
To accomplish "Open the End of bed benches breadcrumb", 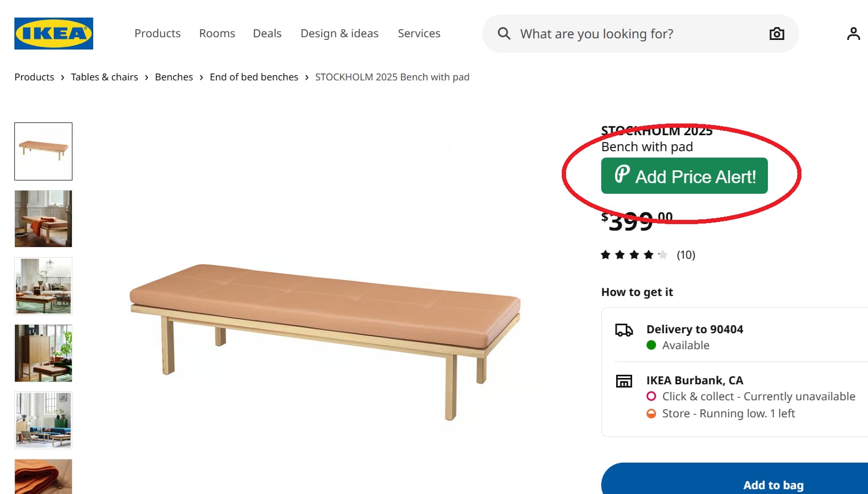I will click(253, 77).
